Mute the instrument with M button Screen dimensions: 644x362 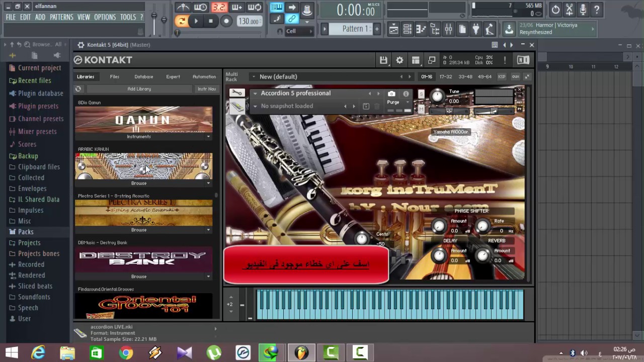click(x=421, y=109)
